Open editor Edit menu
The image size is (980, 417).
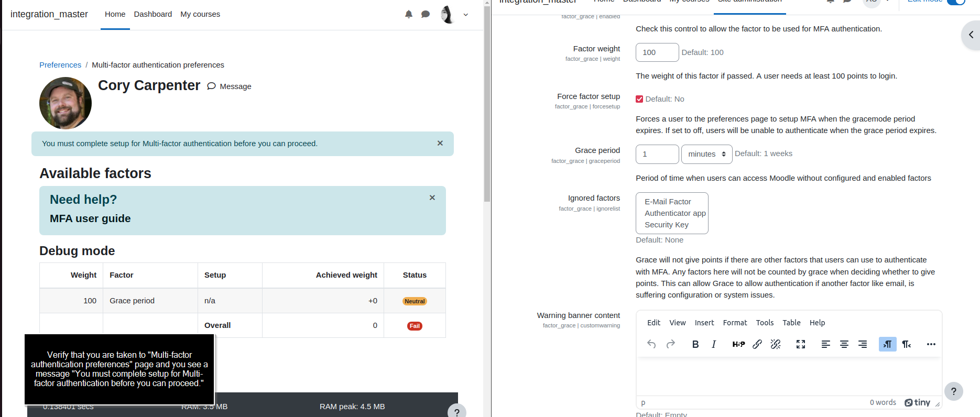(x=654, y=323)
